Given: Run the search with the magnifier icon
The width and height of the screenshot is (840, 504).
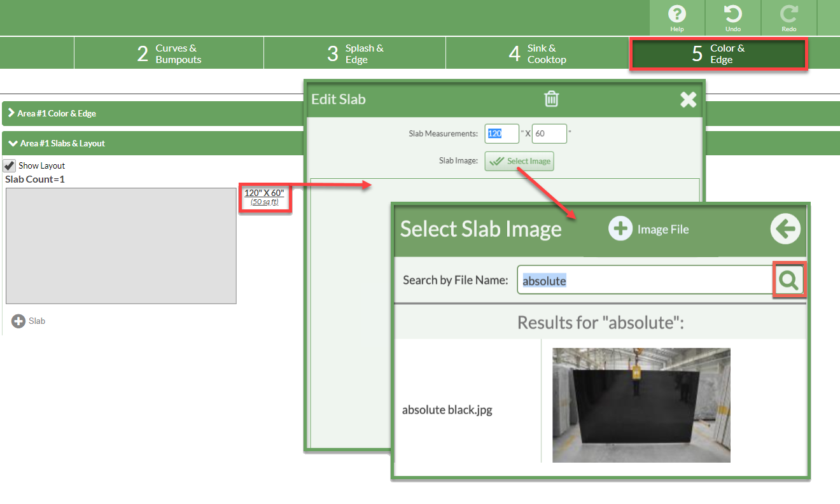Looking at the screenshot, I should [789, 279].
